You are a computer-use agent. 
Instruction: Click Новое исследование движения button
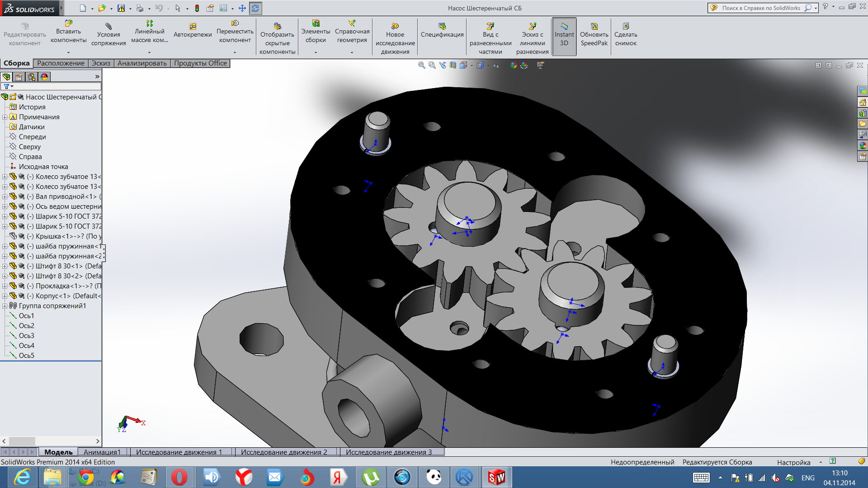(395, 38)
